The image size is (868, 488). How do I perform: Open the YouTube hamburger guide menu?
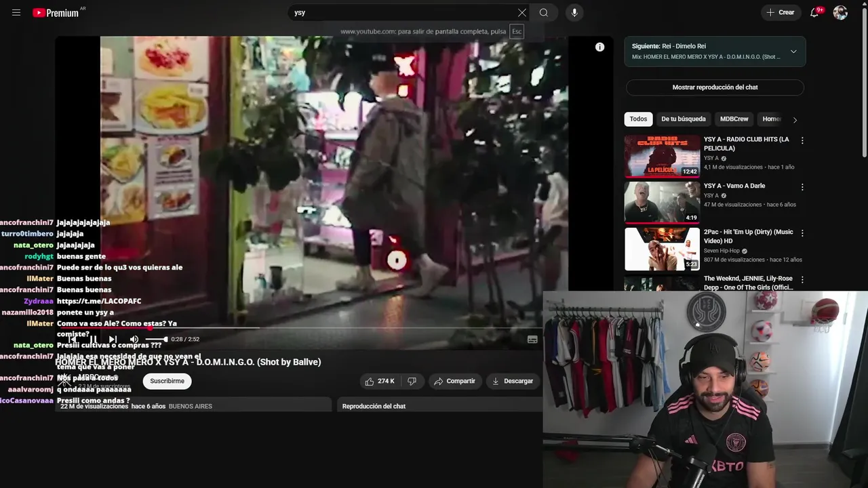pos(16,13)
